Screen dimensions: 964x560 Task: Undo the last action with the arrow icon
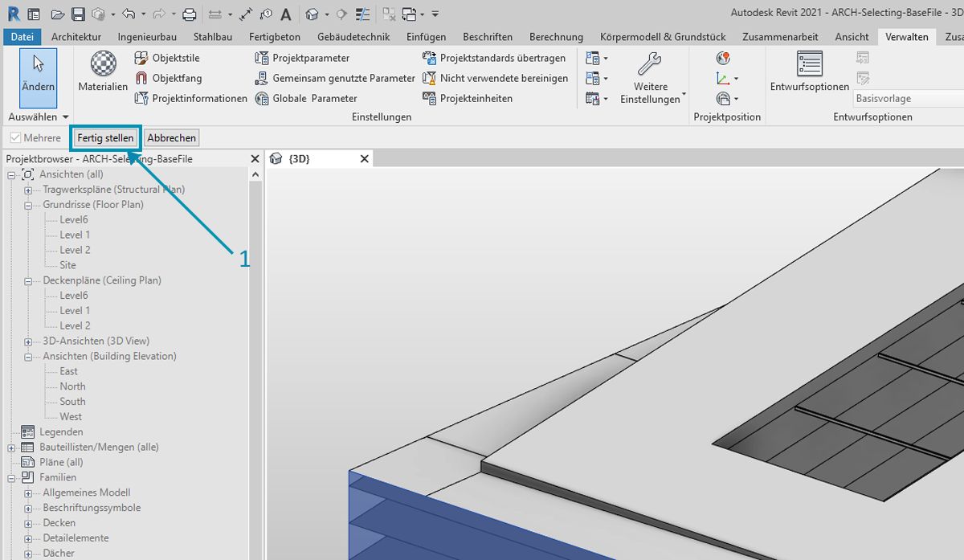coord(129,14)
